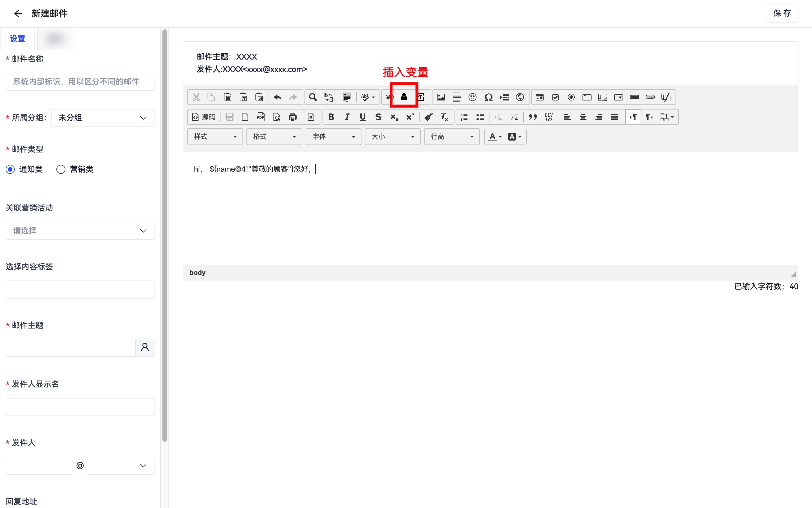Insert a numbered list
Image resolution: width=812 pixels, height=508 pixels.
464,117
